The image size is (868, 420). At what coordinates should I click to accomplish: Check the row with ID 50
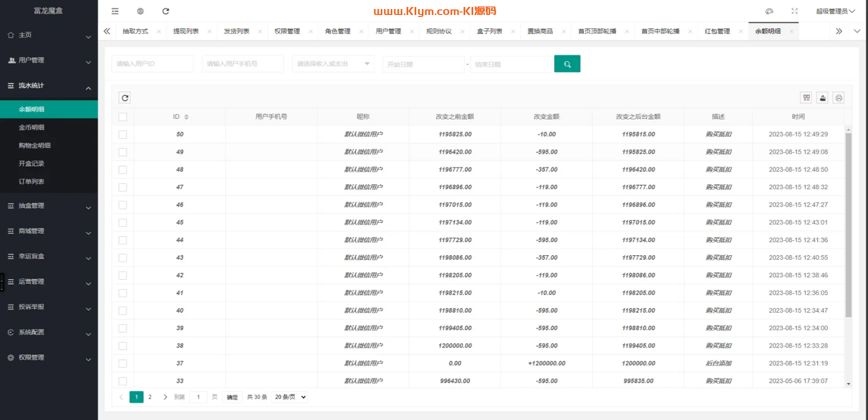(x=123, y=134)
